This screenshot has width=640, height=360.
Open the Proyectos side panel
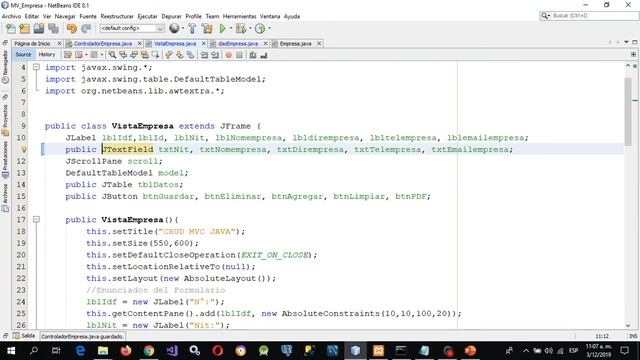tap(5, 120)
